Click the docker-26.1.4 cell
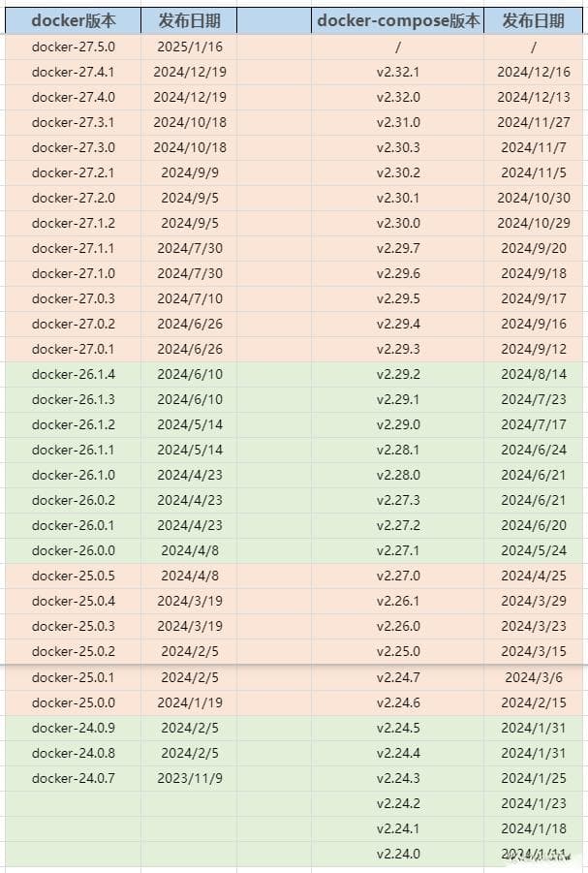Viewport: 588px width, 873px height. click(73, 374)
